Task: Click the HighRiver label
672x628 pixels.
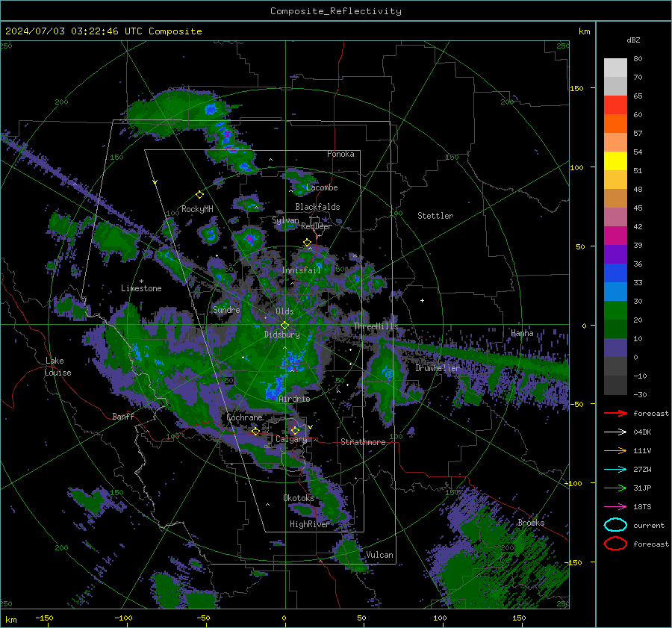Action: 309,524
